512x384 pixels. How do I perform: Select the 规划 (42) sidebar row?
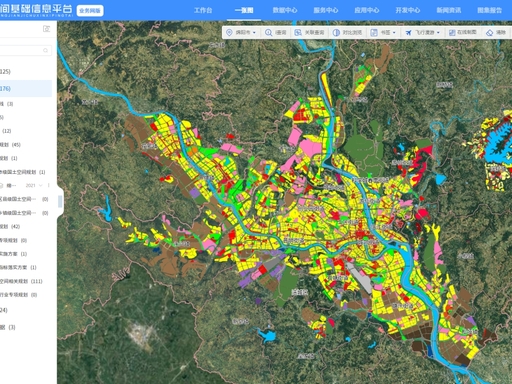point(26,226)
